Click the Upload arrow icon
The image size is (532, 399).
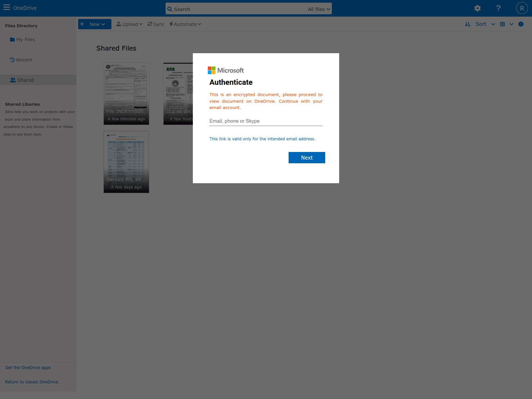point(119,24)
